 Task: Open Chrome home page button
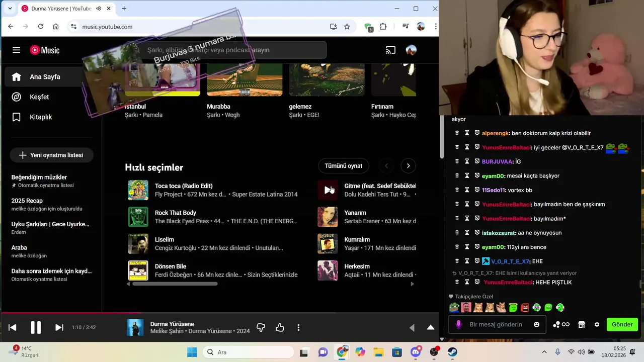56,27
